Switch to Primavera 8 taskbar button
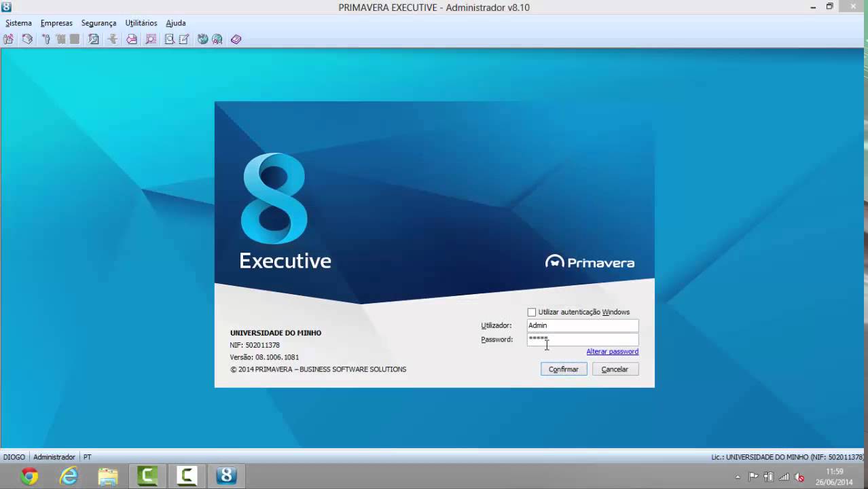The image size is (868, 489). click(x=226, y=476)
